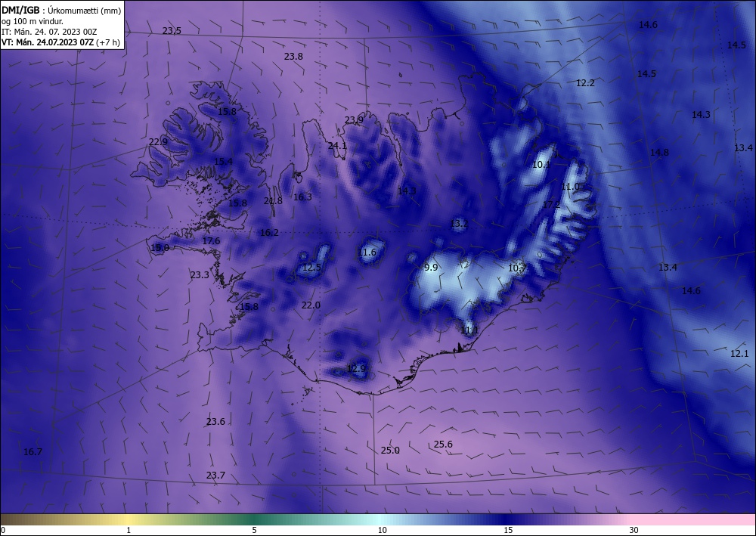
Task: Click the 23.3 value on the map
Action: point(200,275)
